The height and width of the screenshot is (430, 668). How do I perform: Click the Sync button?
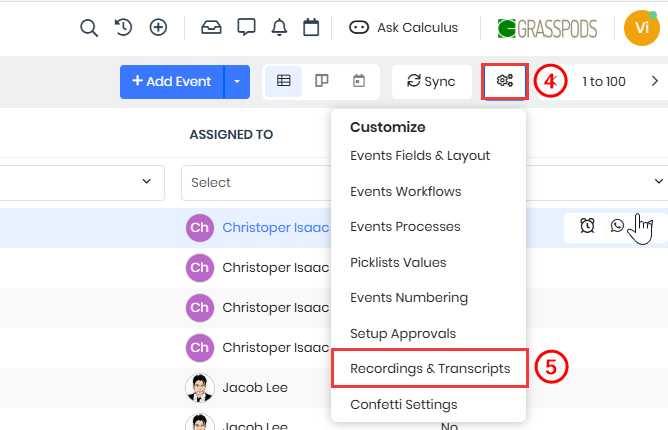431,81
